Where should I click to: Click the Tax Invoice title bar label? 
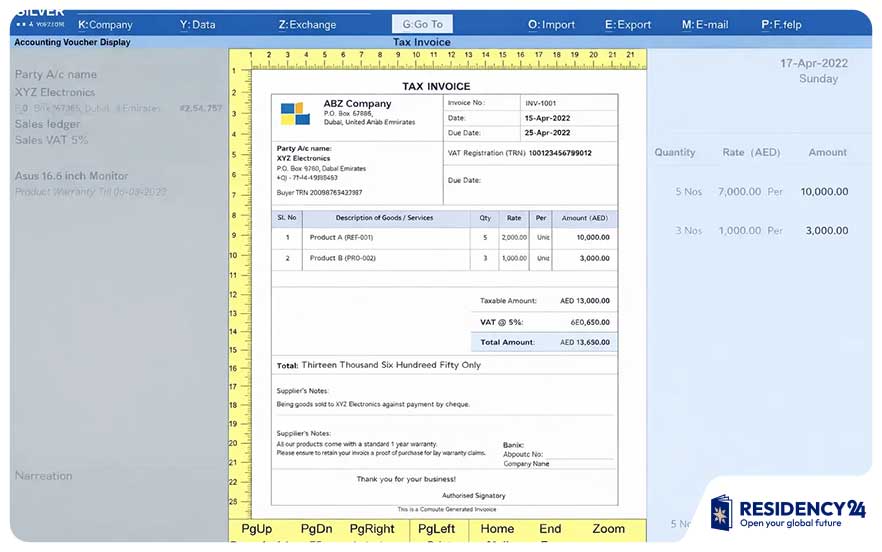coord(421,42)
